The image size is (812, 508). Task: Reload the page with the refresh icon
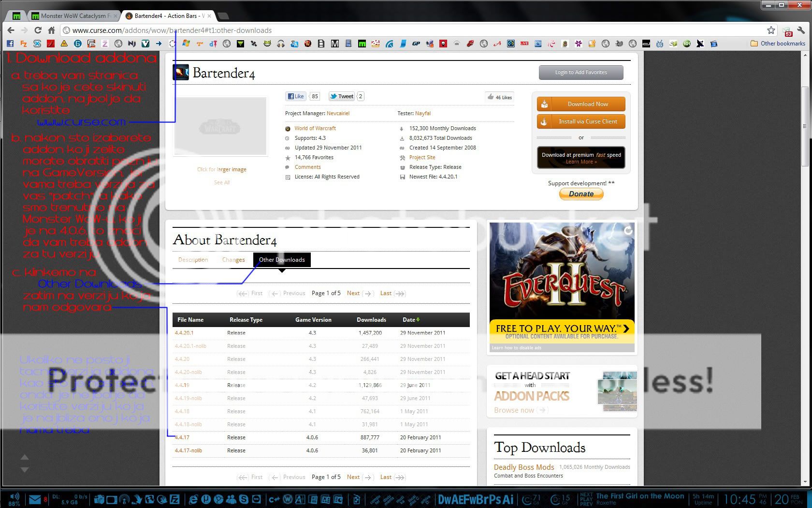pyautogui.click(x=38, y=30)
